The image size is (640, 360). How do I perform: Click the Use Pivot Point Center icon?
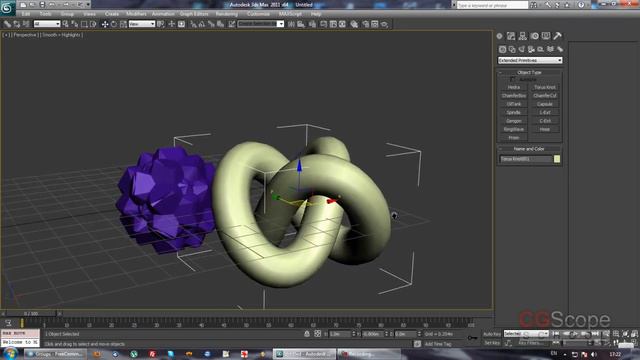(160, 24)
